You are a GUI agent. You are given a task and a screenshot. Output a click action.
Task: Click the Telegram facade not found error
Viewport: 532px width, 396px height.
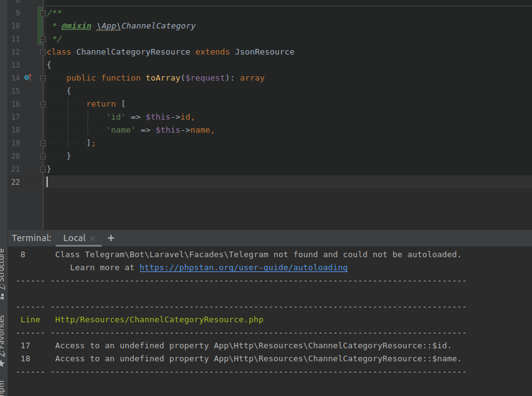258,255
